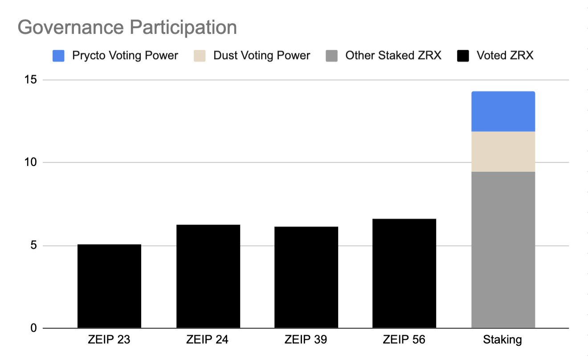Click the blue Prycto Voting Power legend swatch
Screen dimensions: 588x364
(x=58, y=56)
